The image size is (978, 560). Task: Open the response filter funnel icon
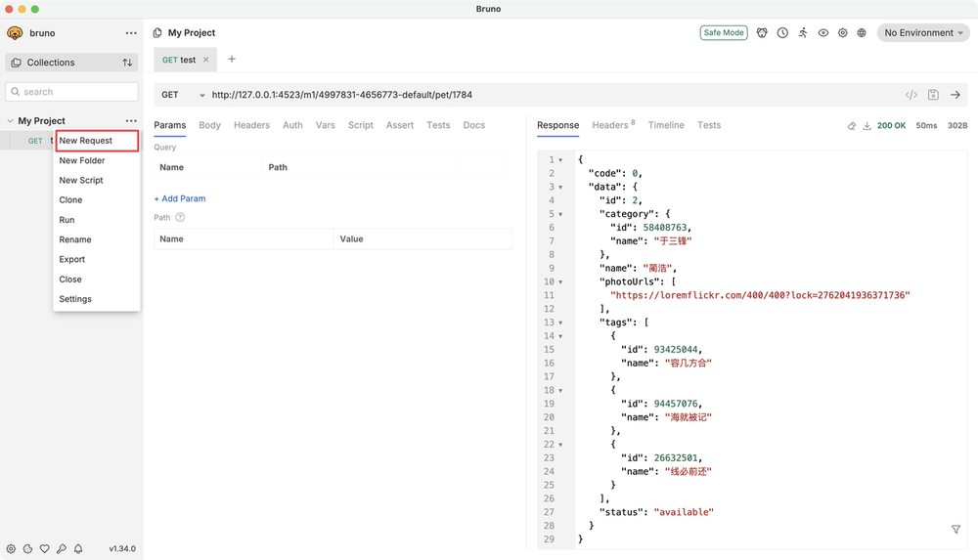(956, 529)
